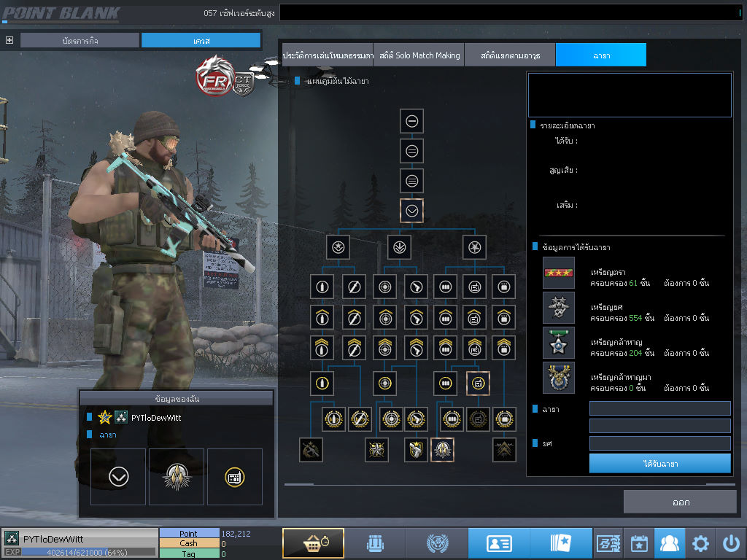The height and width of the screenshot is (560, 747).
Task: Select the two-line equals title node
Action: point(412,151)
